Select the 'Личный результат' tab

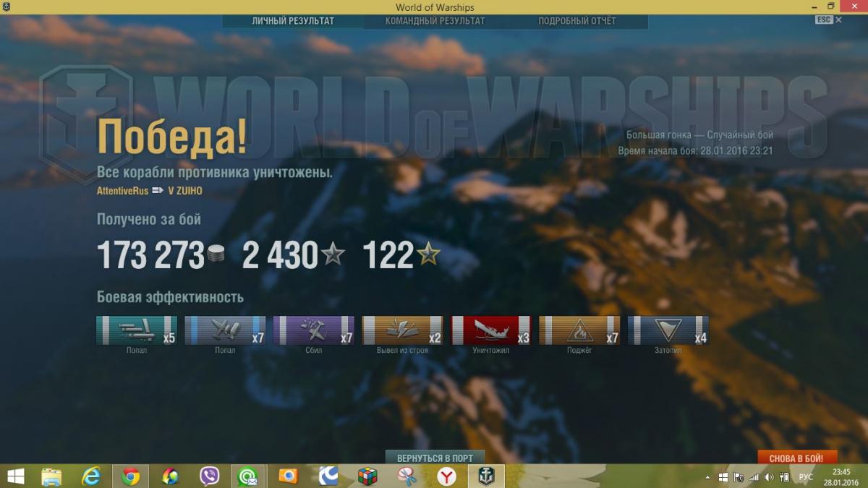[x=293, y=21]
